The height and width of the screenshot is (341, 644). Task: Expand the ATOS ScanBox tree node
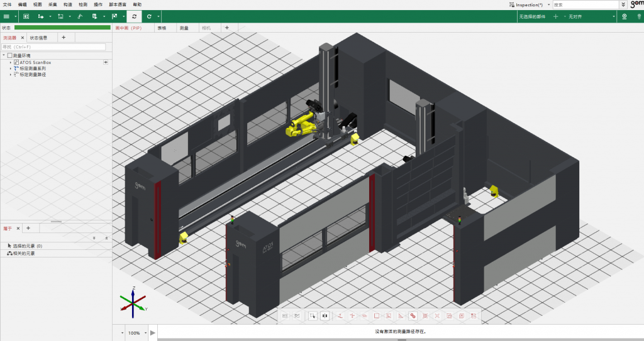click(x=11, y=63)
